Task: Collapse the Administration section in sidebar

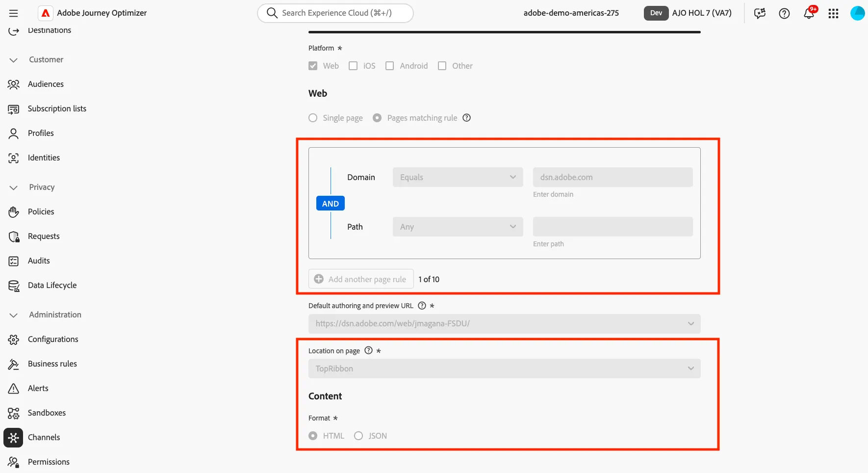Action: (14, 315)
